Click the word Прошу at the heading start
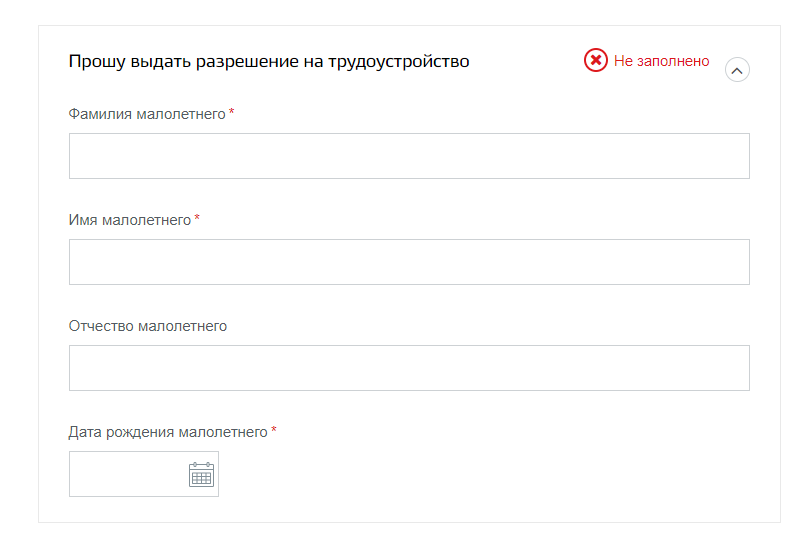The image size is (807, 551). tap(97, 62)
